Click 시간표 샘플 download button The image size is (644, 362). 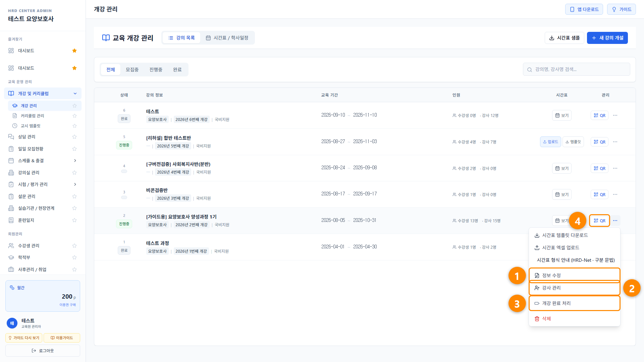point(565,38)
